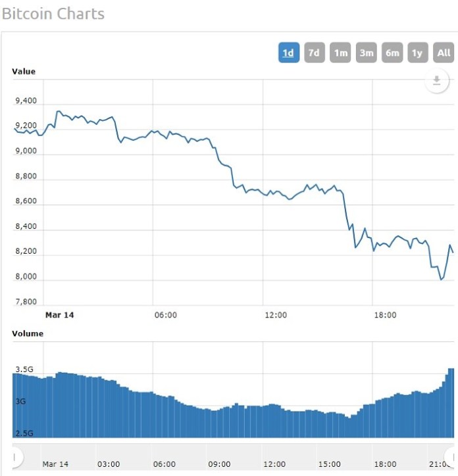Image resolution: width=458 pixels, height=476 pixels.
Task: Show All-time Bitcoin data
Action: point(444,53)
